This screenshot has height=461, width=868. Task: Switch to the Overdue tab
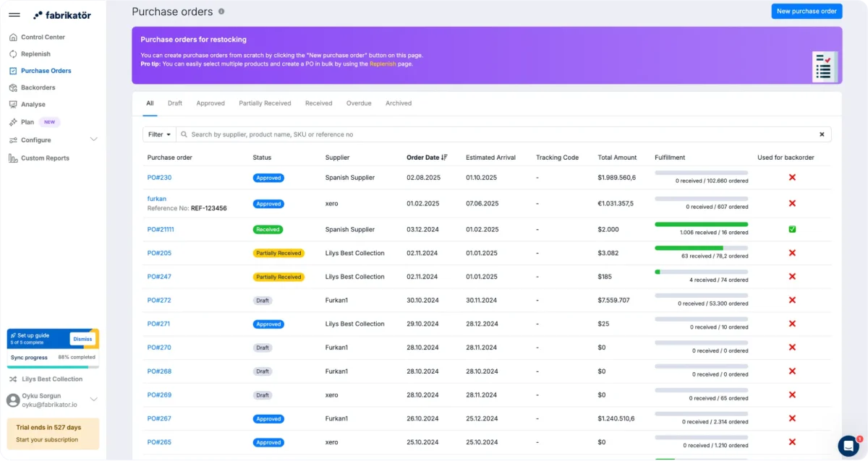(x=359, y=103)
